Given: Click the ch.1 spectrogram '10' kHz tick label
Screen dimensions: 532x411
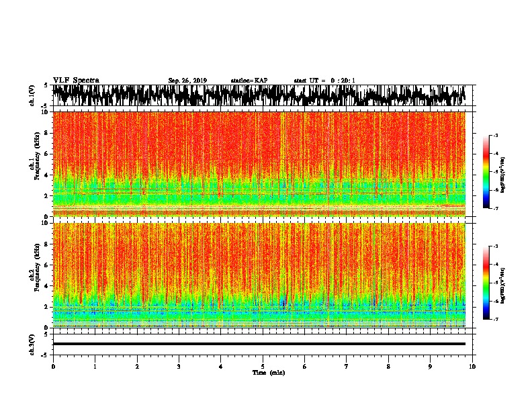Looking at the screenshot, I should 45,112.
